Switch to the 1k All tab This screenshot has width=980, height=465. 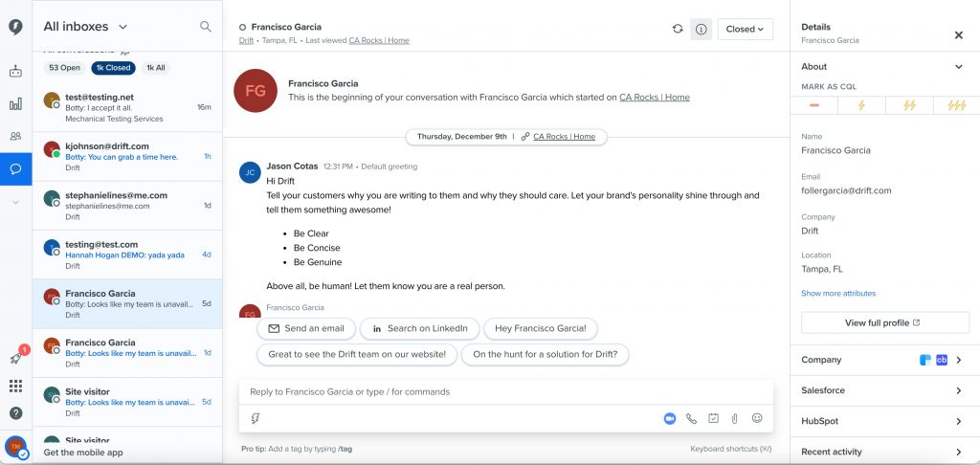pos(155,68)
